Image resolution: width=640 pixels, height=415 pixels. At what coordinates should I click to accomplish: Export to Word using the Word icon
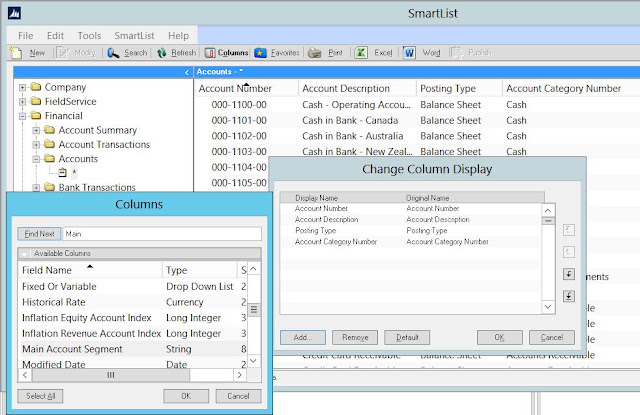pyautogui.click(x=409, y=53)
